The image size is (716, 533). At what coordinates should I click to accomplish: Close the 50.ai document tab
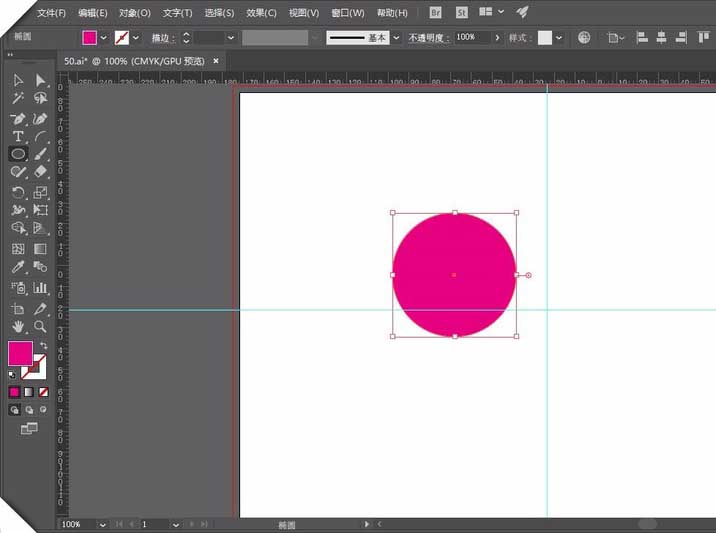(x=216, y=61)
